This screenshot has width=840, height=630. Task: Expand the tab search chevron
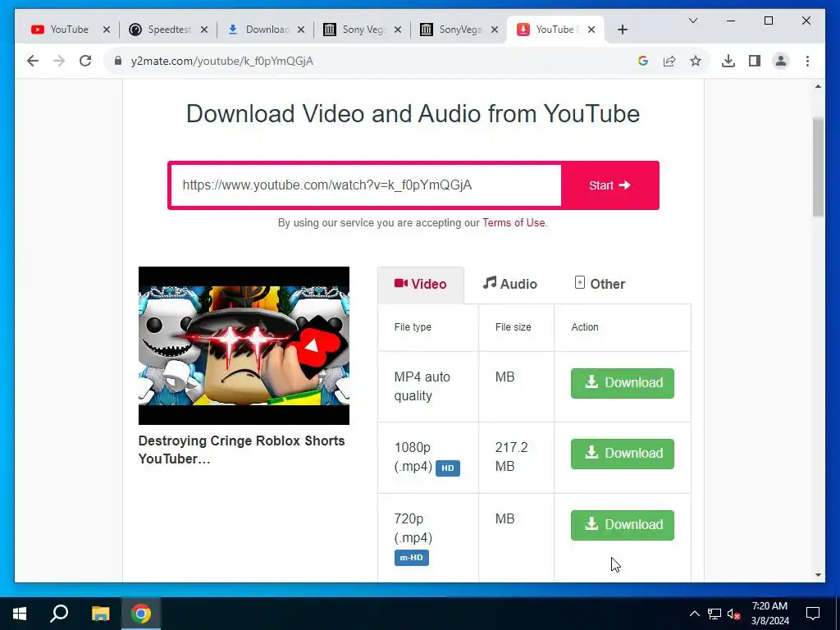pyautogui.click(x=692, y=21)
